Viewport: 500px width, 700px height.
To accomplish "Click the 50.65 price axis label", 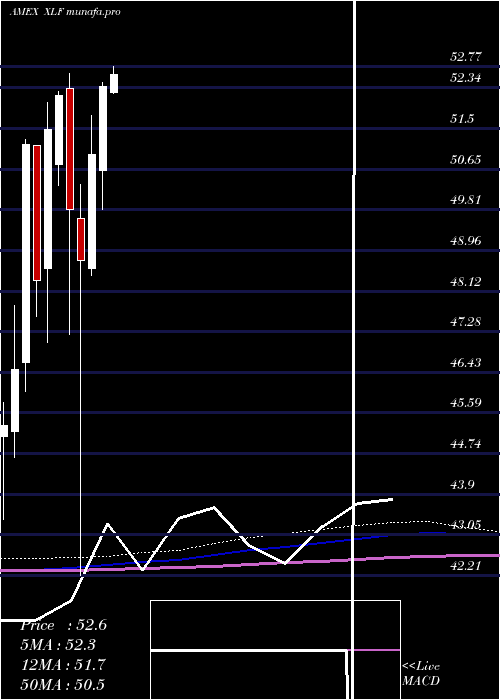I will (466, 159).
